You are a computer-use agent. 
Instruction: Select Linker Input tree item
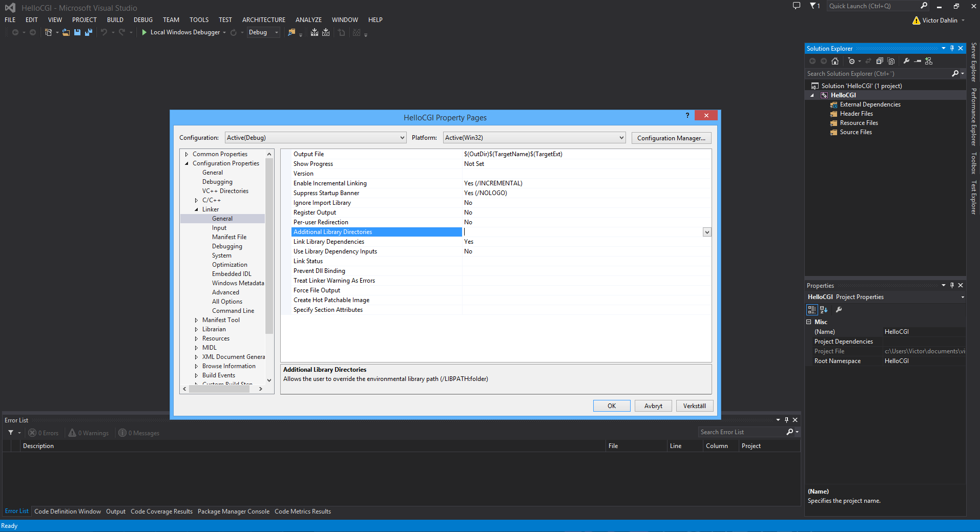click(x=219, y=228)
